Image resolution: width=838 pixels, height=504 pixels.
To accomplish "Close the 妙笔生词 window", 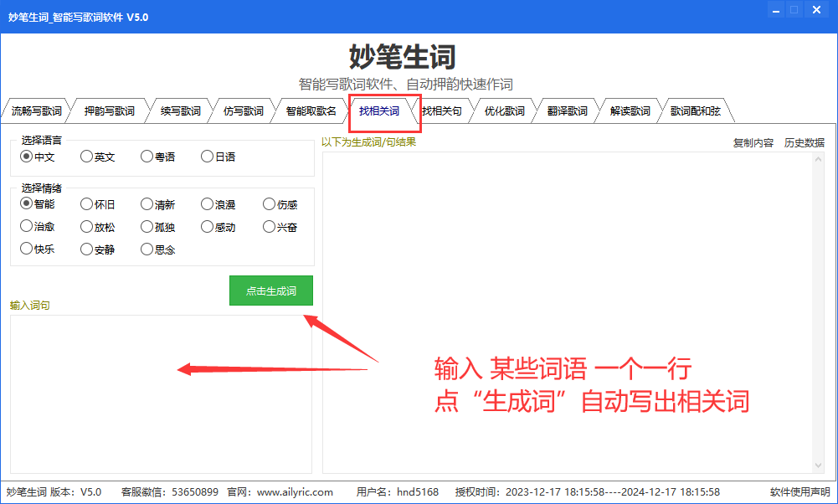I will pyautogui.click(x=816, y=10).
